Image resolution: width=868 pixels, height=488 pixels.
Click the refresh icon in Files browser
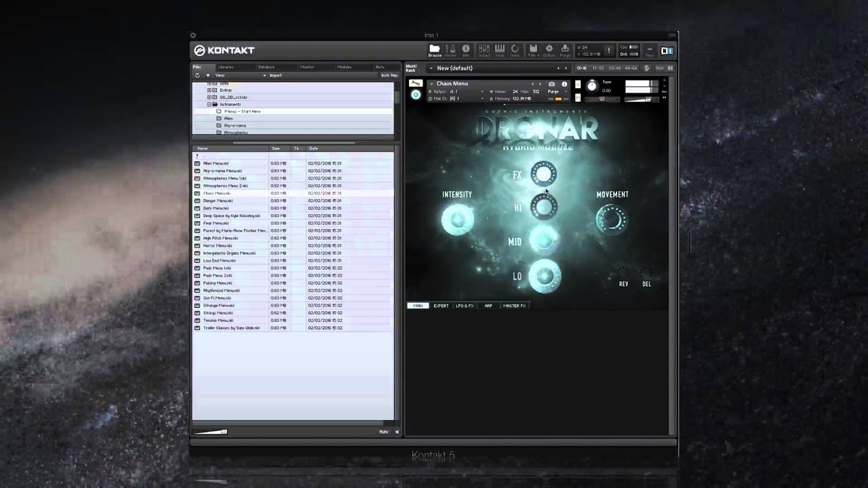click(197, 75)
